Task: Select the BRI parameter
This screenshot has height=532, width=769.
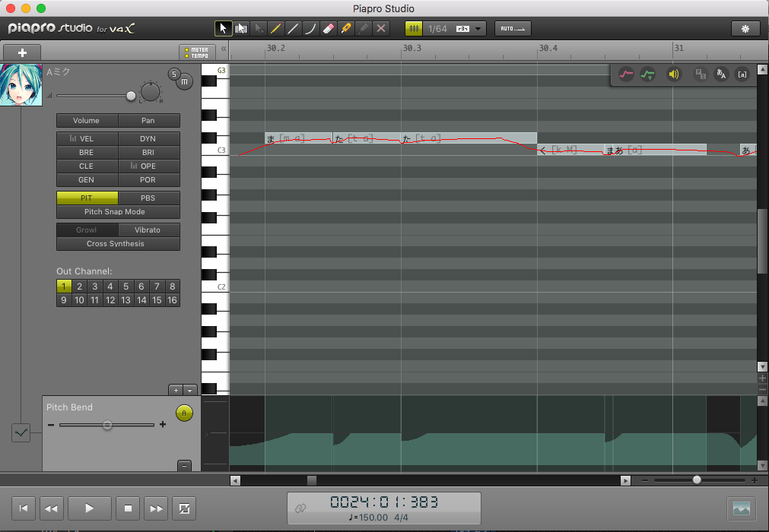Action: point(148,152)
